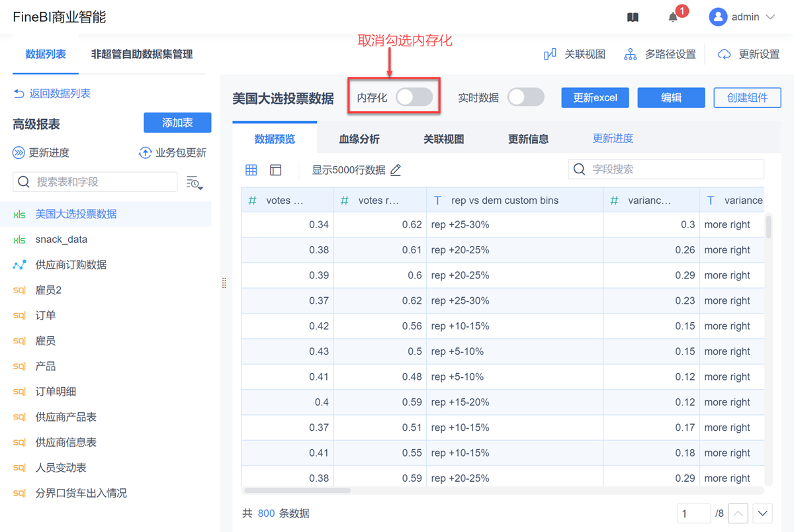
Task: Click 更新进度 in the left sidebar
Action: pos(41,153)
